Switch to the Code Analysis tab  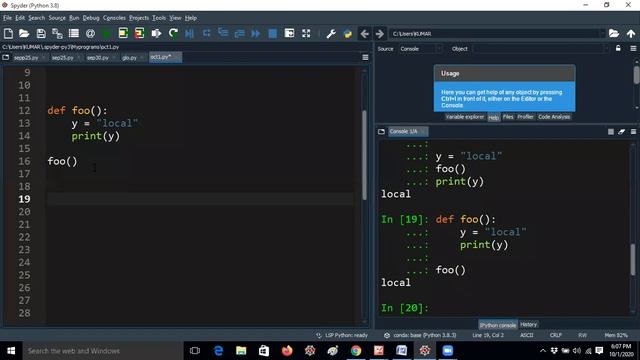click(554, 117)
